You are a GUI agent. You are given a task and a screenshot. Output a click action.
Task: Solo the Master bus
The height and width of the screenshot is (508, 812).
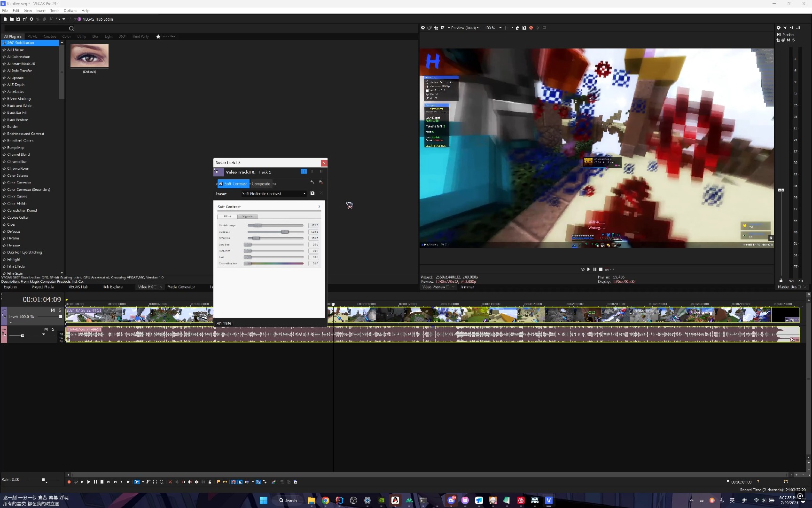[794, 40]
